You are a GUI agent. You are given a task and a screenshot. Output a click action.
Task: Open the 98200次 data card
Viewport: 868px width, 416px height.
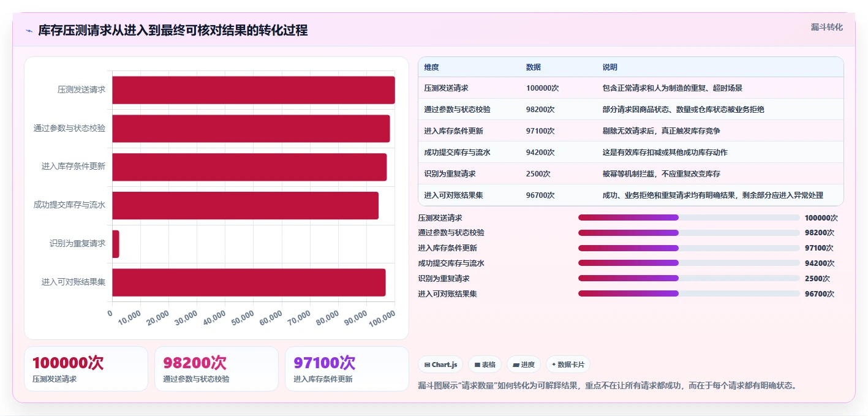(x=216, y=369)
